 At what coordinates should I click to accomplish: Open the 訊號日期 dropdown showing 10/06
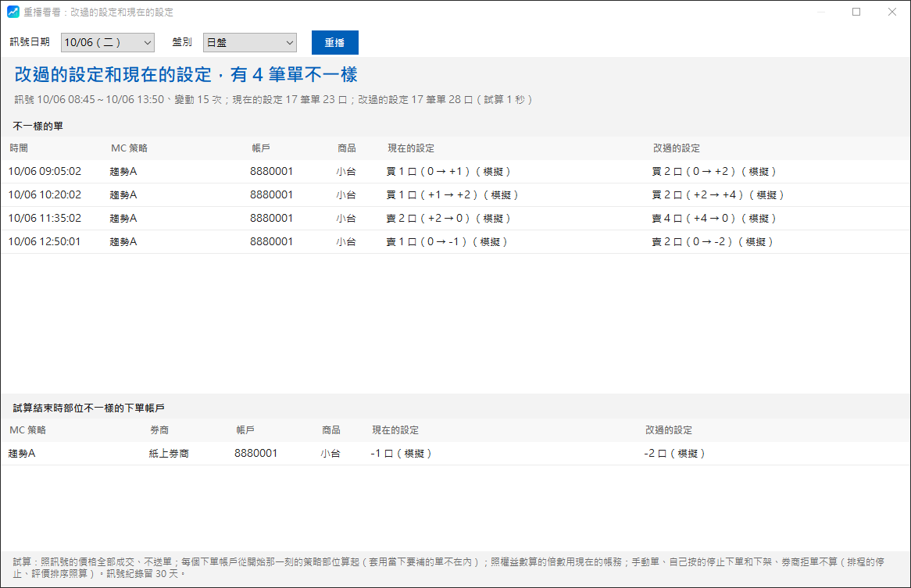108,42
